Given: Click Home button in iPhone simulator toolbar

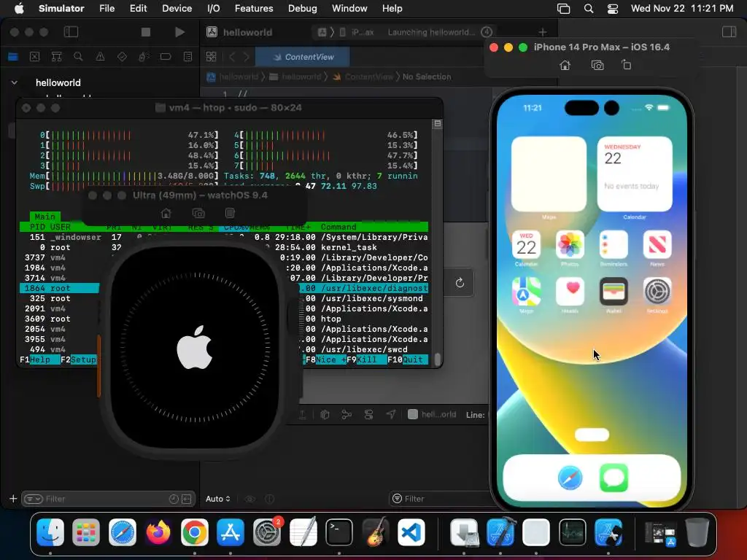Looking at the screenshot, I should pos(565,65).
